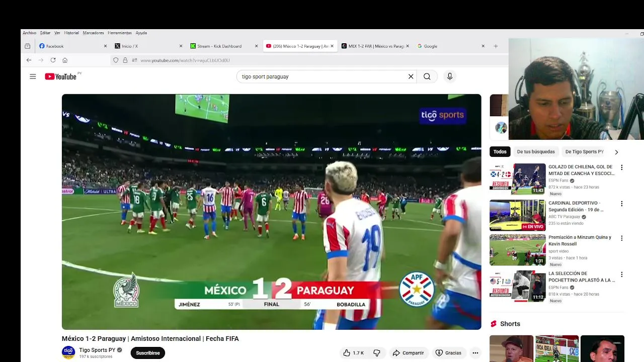Select the De Tigo Sports PY filter chip
The image size is (644, 362).
pos(584,152)
